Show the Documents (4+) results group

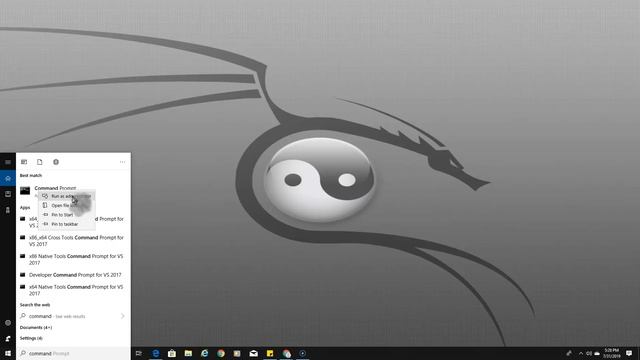(36, 328)
